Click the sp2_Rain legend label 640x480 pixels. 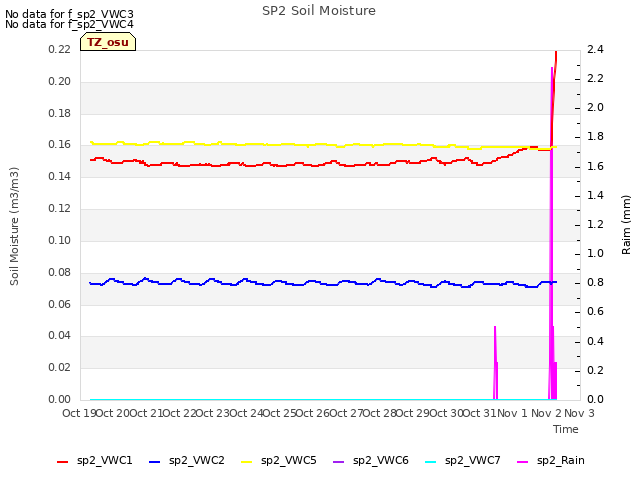(x=561, y=460)
